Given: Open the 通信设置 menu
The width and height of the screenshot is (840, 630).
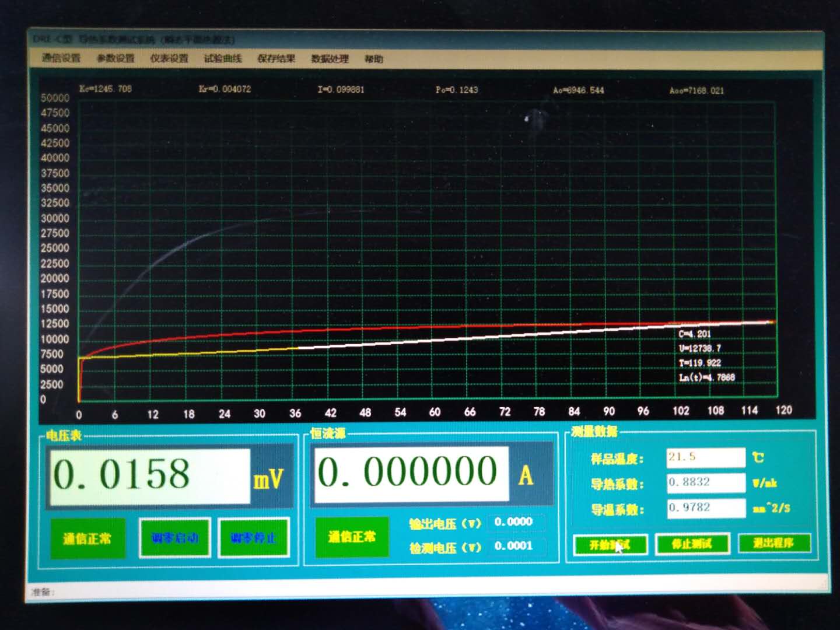Looking at the screenshot, I should click(x=61, y=58).
